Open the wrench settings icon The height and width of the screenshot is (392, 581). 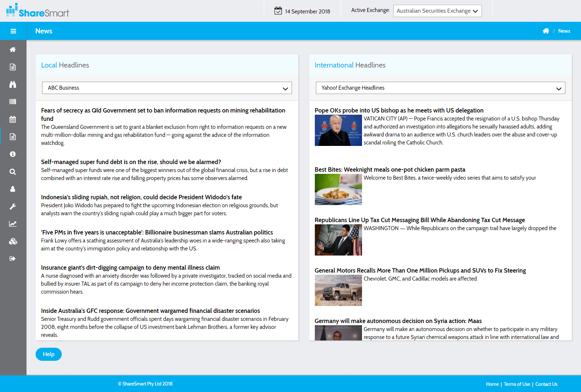pos(13,207)
